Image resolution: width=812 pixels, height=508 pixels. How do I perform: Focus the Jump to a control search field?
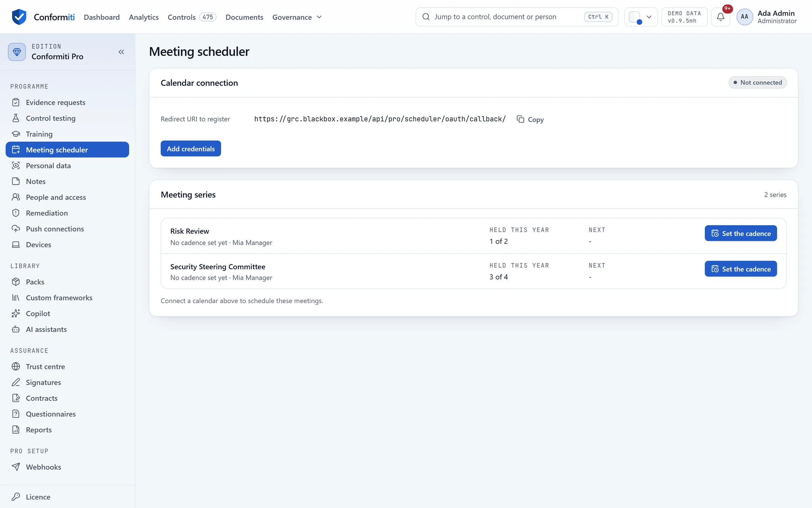point(517,17)
